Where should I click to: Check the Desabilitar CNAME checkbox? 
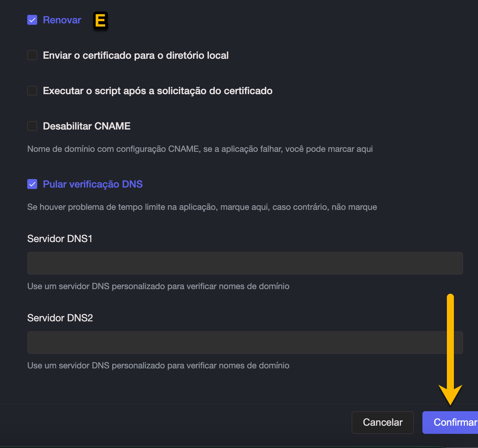[32, 126]
